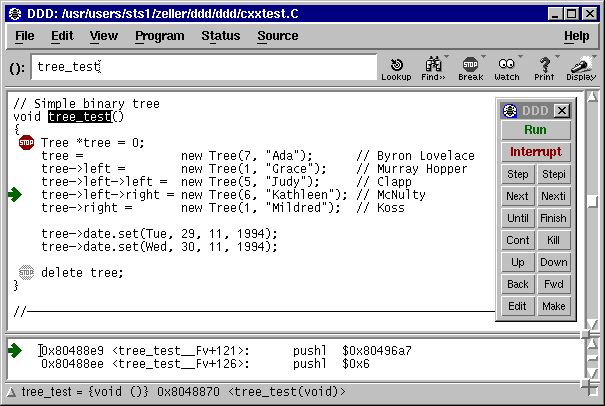Click the DDD bug icon in title bar
Image resolution: width=605 pixels, height=406 pixels.
(15, 14)
